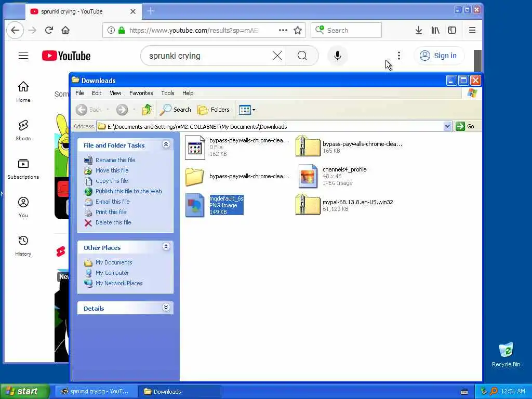Expand the Address bar dropdown arrow
Viewport: 532px width, 399px height.
tap(447, 126)
